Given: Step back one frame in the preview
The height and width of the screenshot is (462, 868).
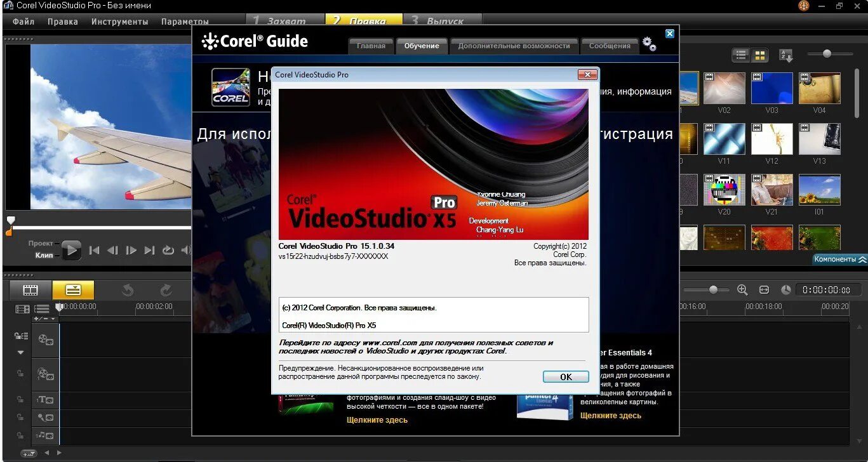Looking at the screenshot, I should pos(112,251).
